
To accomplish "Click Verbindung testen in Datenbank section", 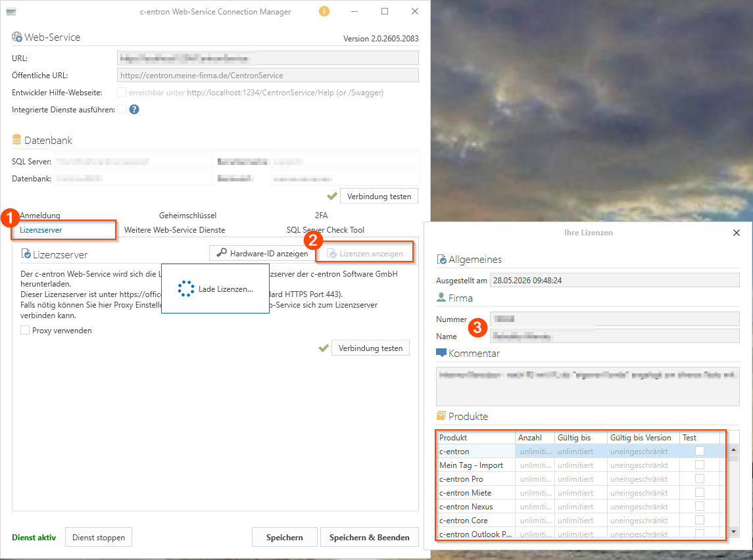I will (x=379, y=197).
